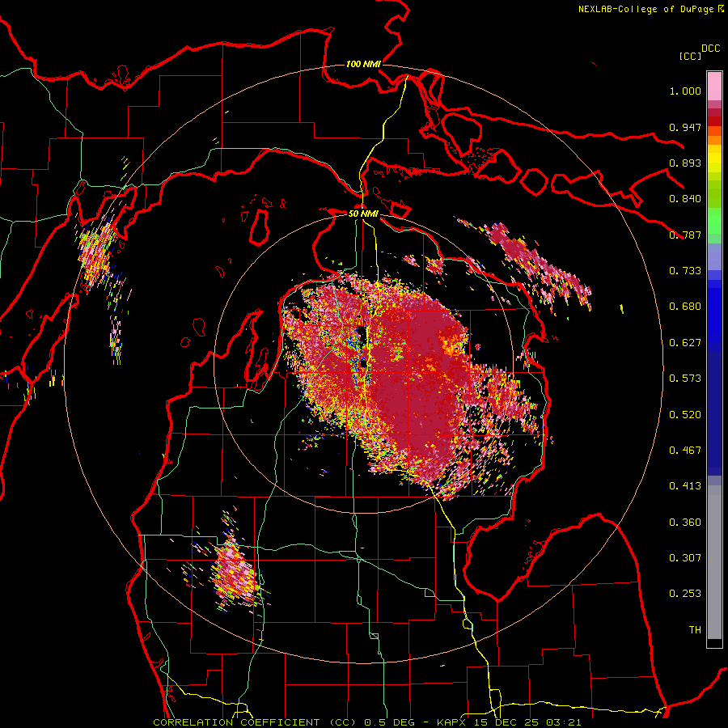Click the 0.253 scale value
Image resolution: width=728 pixels, height=728 pixels.
tap(685, 594)
